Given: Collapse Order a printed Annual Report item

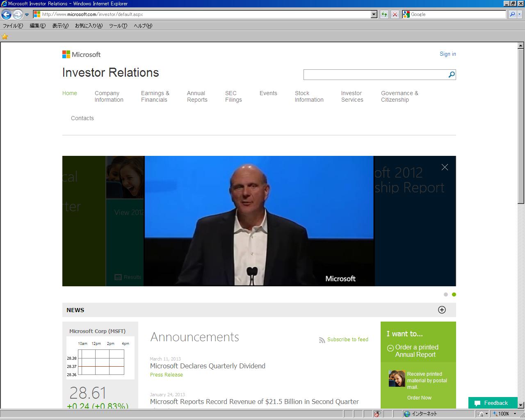Looking at the screenshot, I should pos(390,348).
